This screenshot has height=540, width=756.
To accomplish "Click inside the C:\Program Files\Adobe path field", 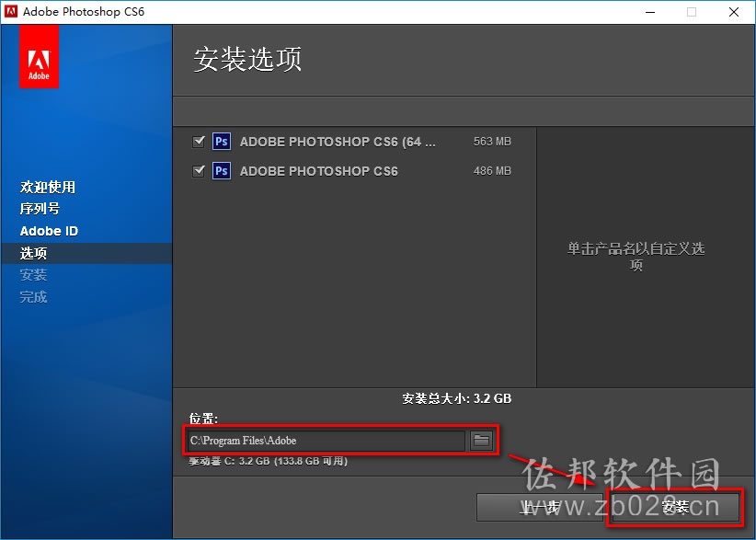I will pos(326,441).
